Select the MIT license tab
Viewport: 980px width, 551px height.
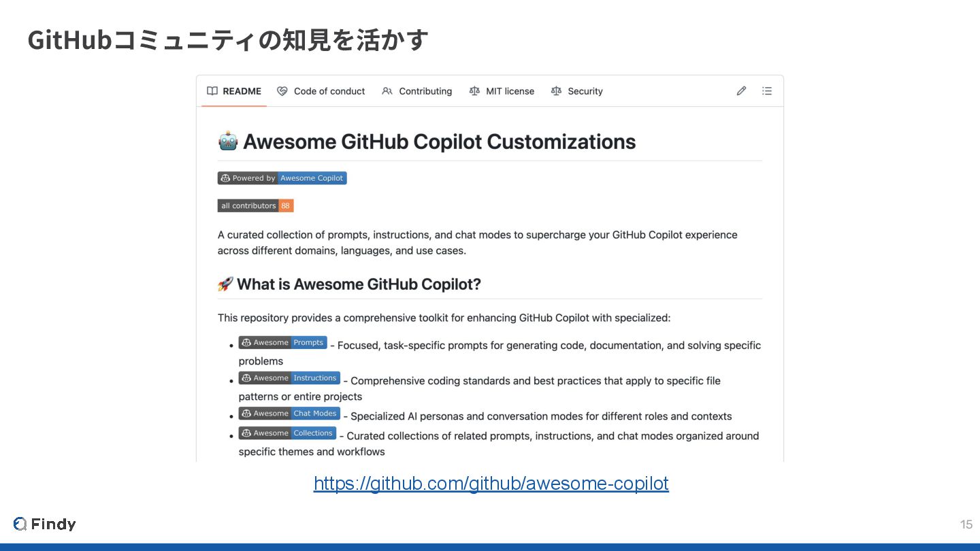click(502, 91)
